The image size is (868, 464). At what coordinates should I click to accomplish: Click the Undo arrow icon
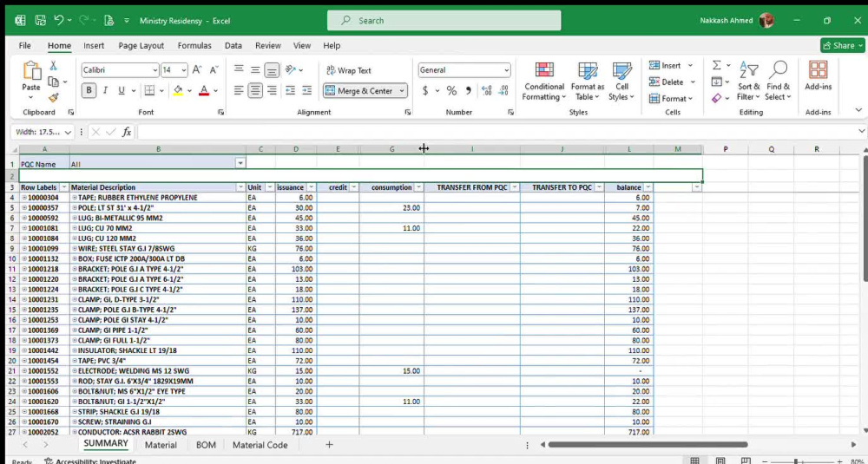(59, 21)
